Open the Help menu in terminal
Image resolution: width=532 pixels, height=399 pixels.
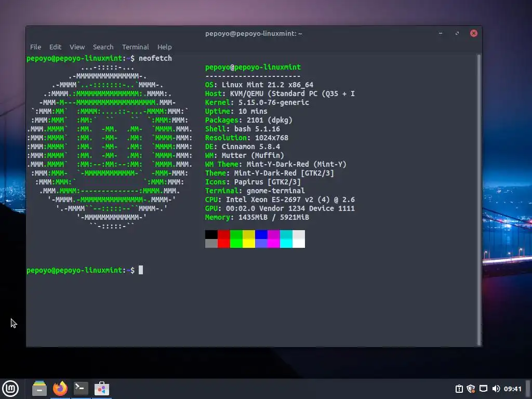click(x=165, y=47)
